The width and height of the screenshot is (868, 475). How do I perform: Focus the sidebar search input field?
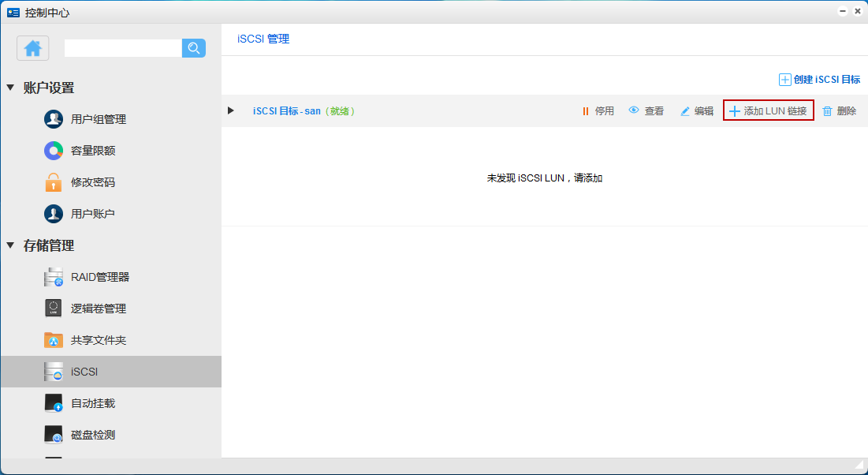pyautogui.click(x=123, y=48)
